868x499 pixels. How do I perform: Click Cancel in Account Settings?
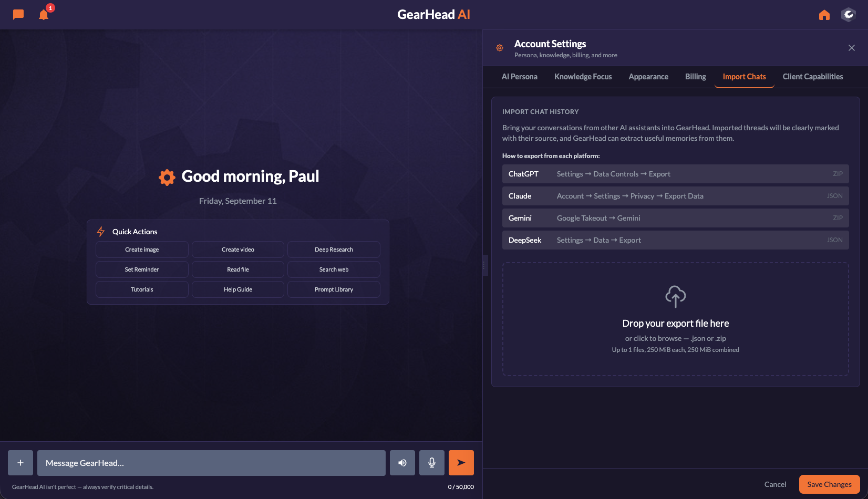tap(775, 484)
